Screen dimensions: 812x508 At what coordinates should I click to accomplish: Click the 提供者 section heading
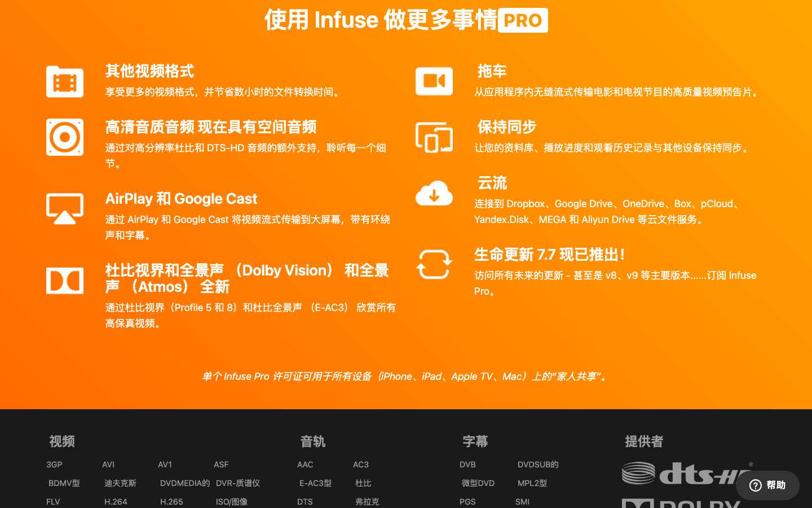click(644, 441)
